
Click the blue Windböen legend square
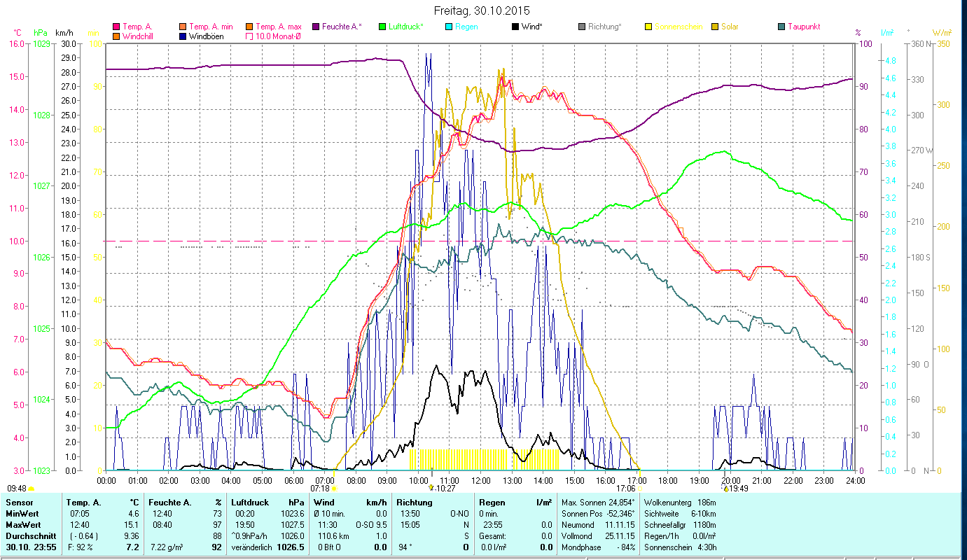pos(183,36)
